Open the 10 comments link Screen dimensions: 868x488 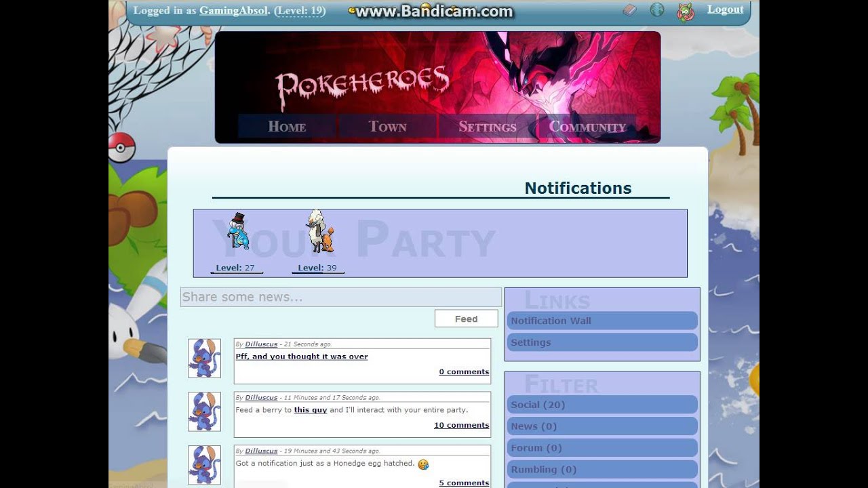coord(461,425)
